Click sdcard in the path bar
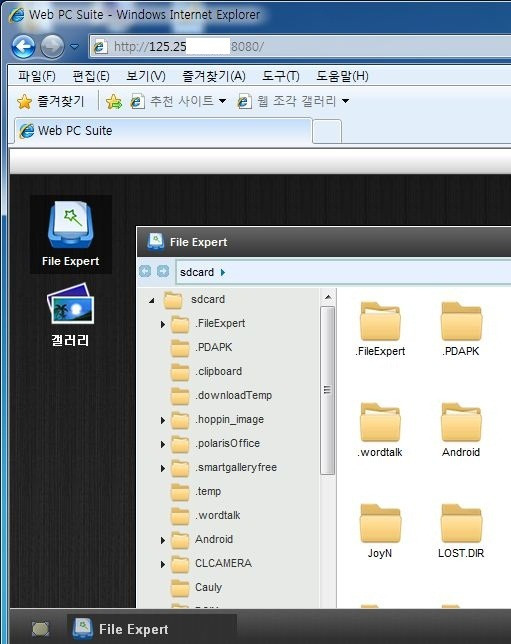 coord(197,272)
